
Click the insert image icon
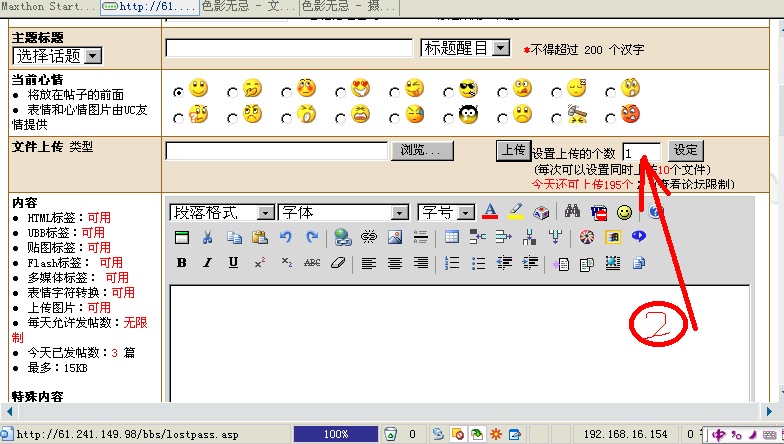(394, 238)
